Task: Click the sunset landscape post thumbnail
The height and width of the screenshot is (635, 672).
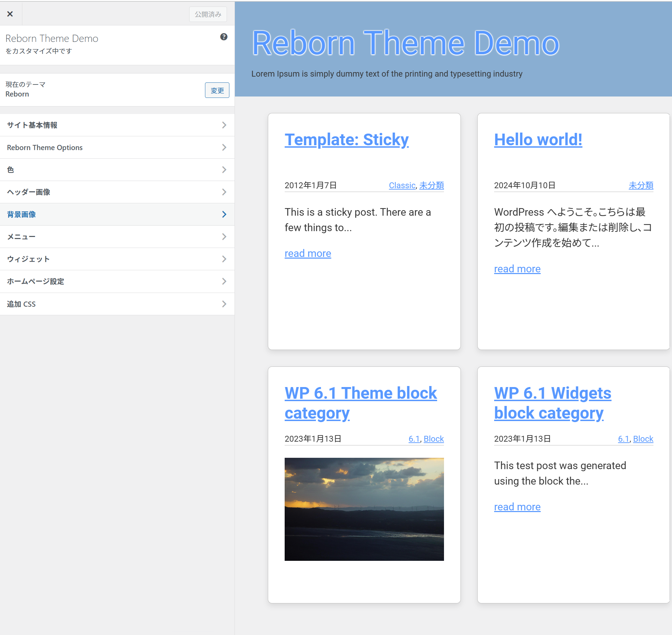Action: point(364,509)
